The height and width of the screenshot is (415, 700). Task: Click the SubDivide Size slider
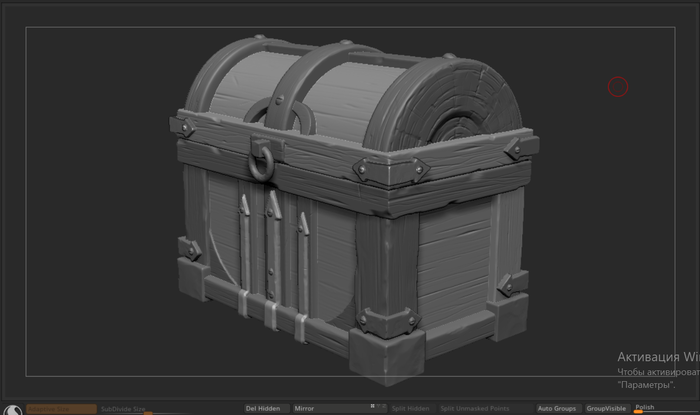[123, 409]
